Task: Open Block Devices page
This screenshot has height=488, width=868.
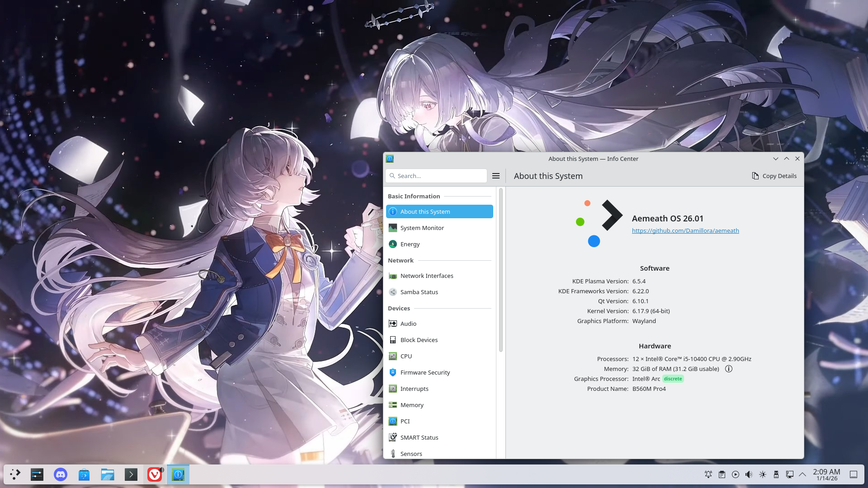Action: click(439, 340)
